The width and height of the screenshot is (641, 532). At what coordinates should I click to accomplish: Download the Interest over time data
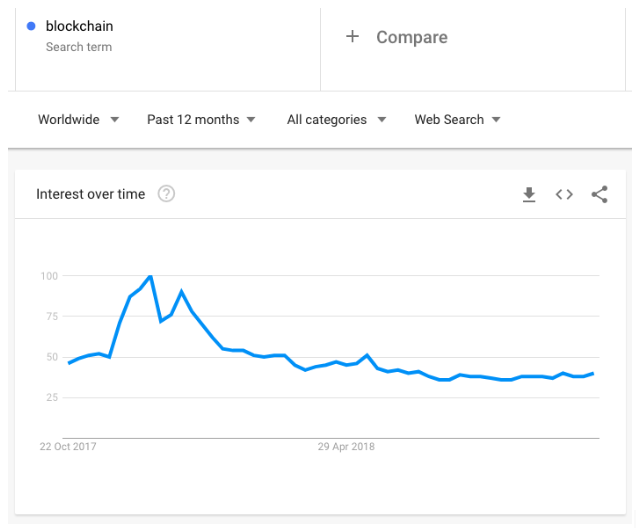pos(529,195)
